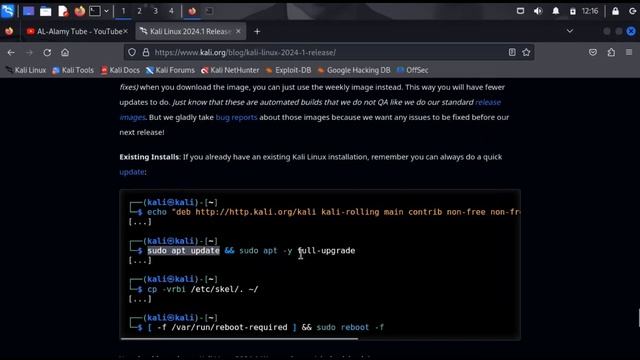The height and width of the screenshot is (360, 640).
Task: Open the terminal emulator from panel
Action: pyautogui.click(x=95, y=11)
